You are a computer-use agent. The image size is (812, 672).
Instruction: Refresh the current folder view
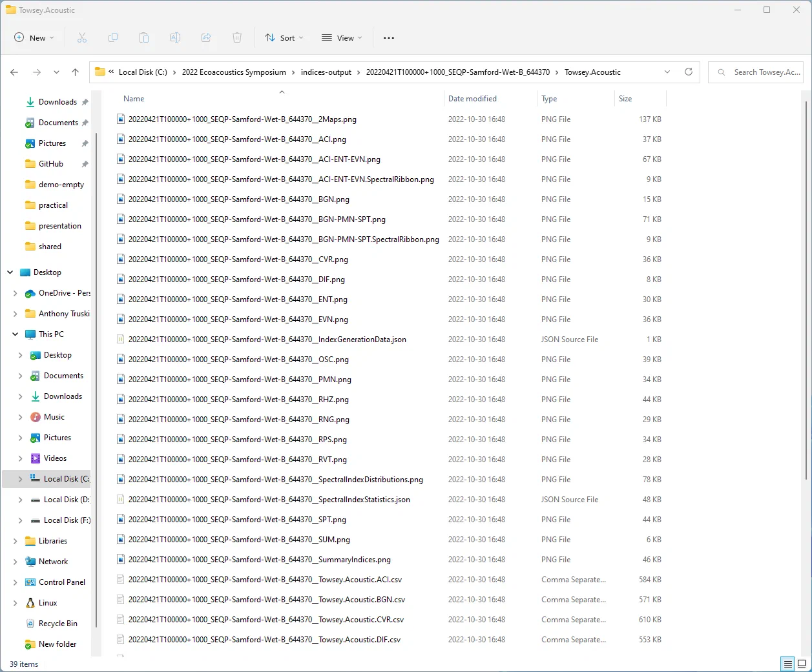point(689,72)
